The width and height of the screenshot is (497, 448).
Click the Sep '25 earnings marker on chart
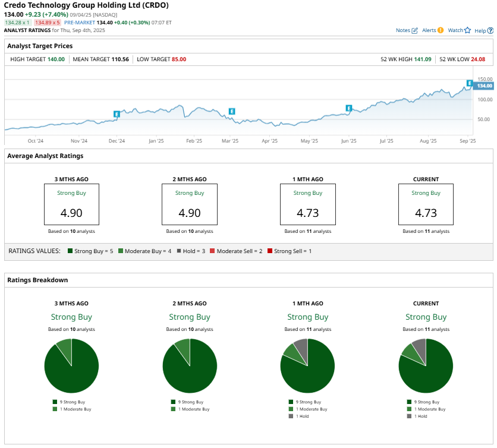(x=470, y=83)
